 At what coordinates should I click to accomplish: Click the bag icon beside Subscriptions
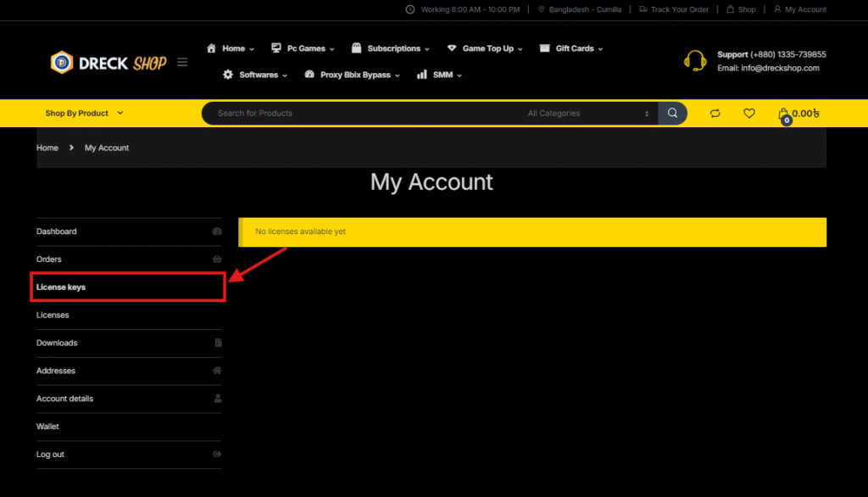click(x=357, y=48)
